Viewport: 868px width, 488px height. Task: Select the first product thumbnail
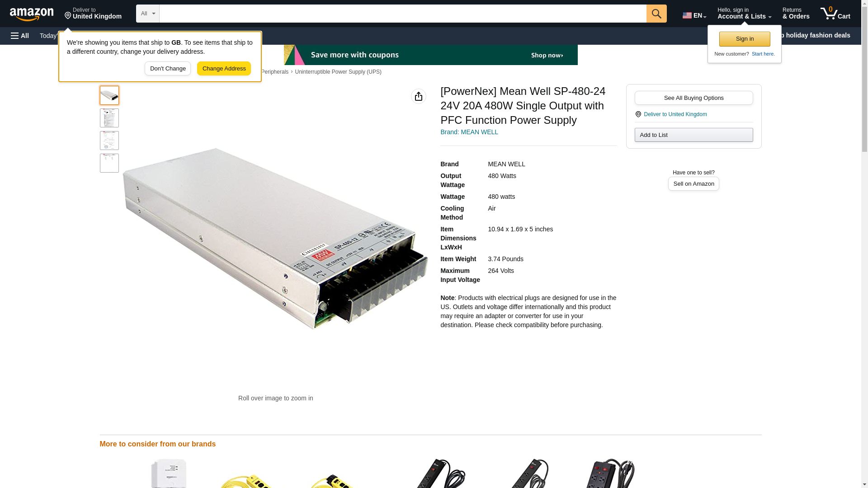(109, 95)
